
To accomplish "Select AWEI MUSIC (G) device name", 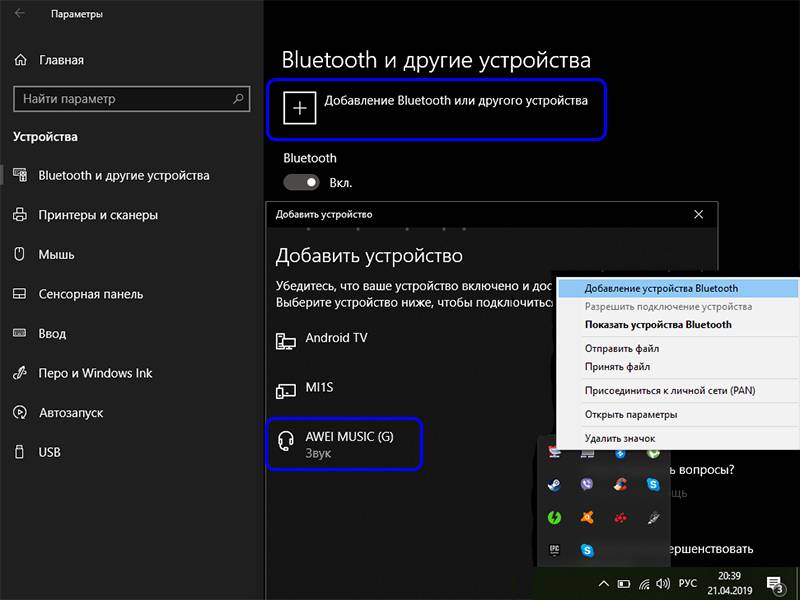I will (x=349, y=437).
